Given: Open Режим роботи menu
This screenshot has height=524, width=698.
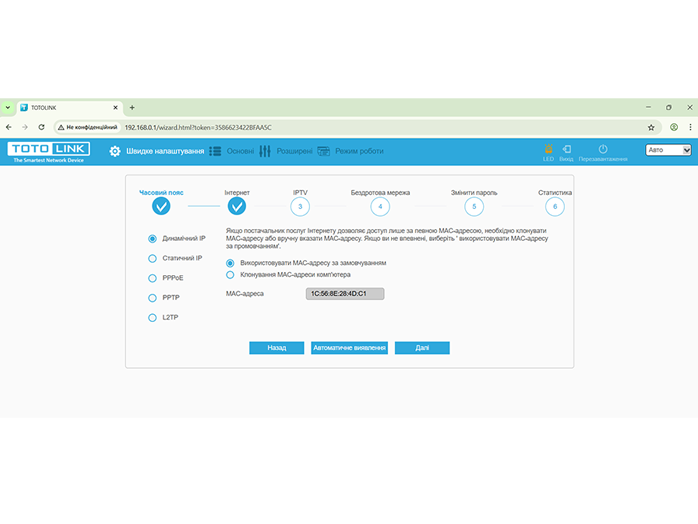Looking at the screenshot, I should pos(359,151).
